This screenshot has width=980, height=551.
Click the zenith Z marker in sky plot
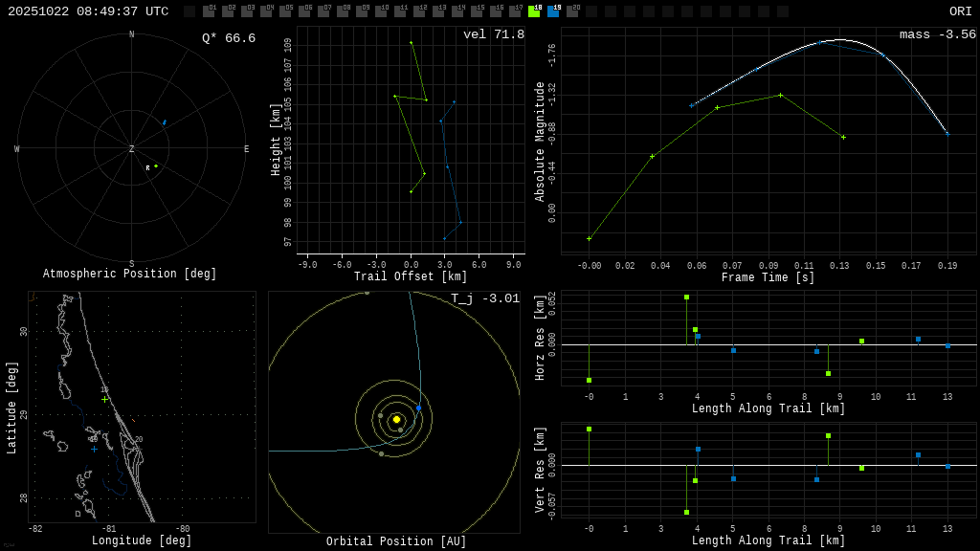pos(132,149)
